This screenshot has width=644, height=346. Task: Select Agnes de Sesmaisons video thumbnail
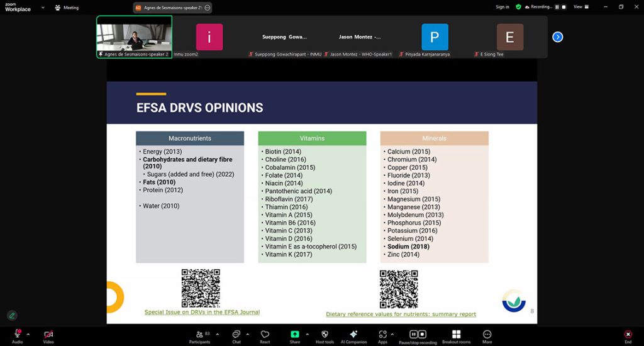134,37
